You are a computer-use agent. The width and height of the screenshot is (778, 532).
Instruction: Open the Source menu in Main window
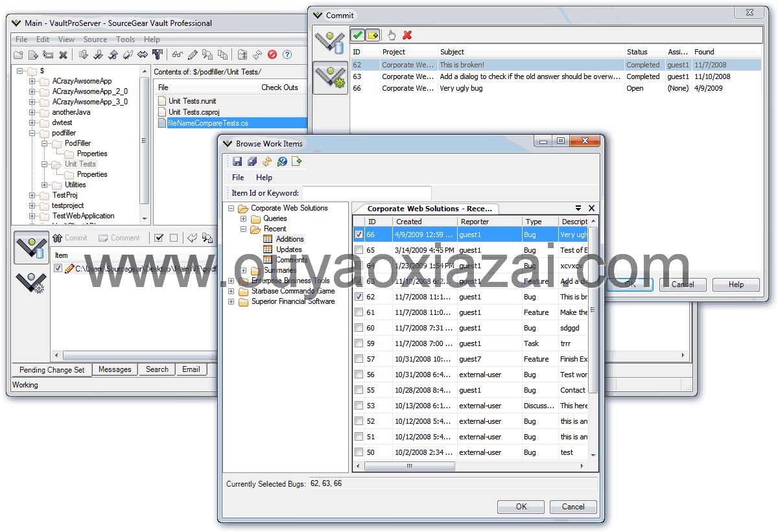tap(95, 40)
